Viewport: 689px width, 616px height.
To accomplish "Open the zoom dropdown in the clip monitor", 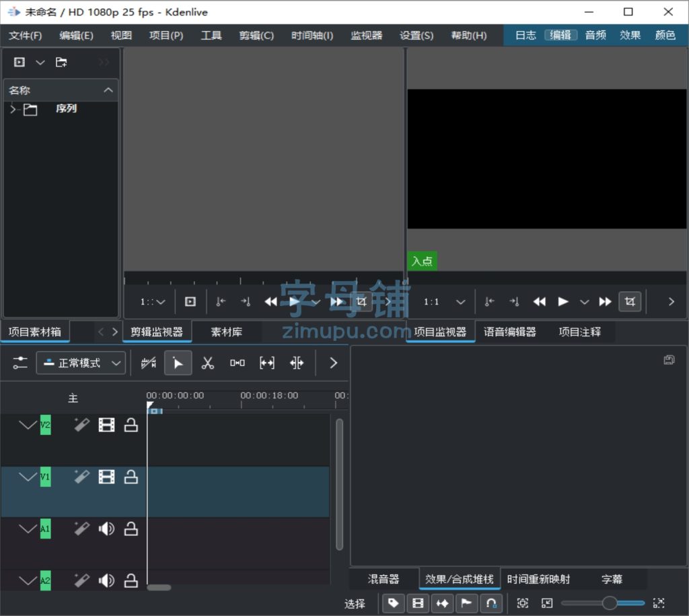I will (152, 302).
